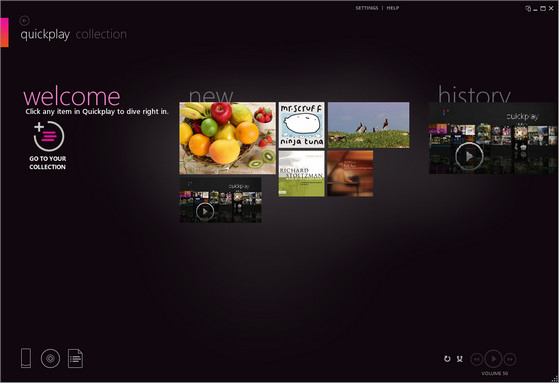Open the playlist document icon
Viewport: 559px width, 383px height.
[x=75, y=358]
